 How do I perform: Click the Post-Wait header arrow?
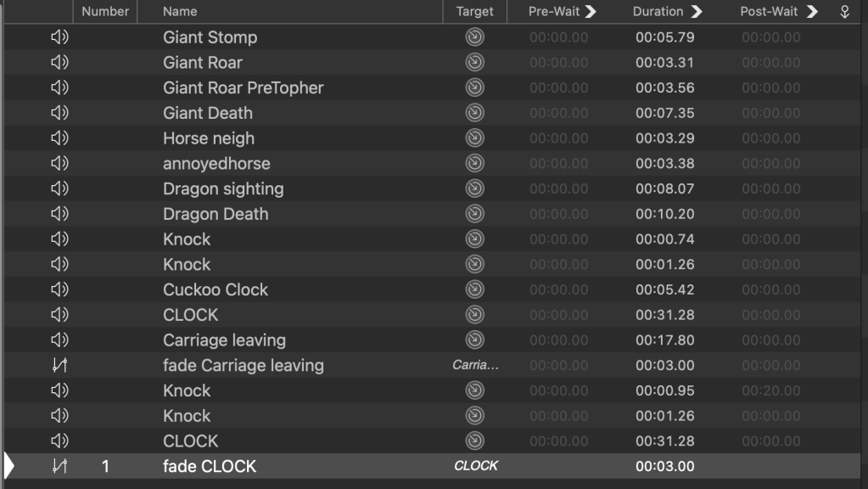pos(812,12)
